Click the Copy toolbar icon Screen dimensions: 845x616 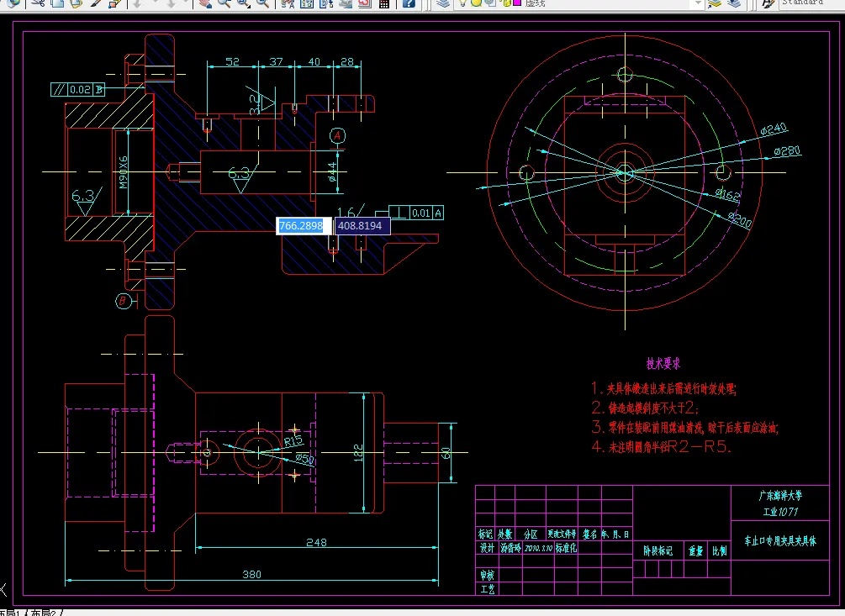tap(56, 3)
